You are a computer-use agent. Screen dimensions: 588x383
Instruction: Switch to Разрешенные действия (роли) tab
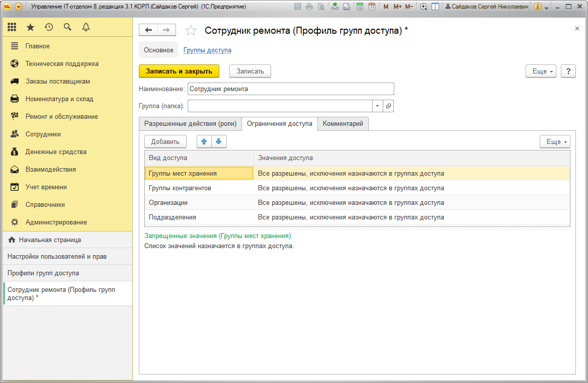(190, 124)
